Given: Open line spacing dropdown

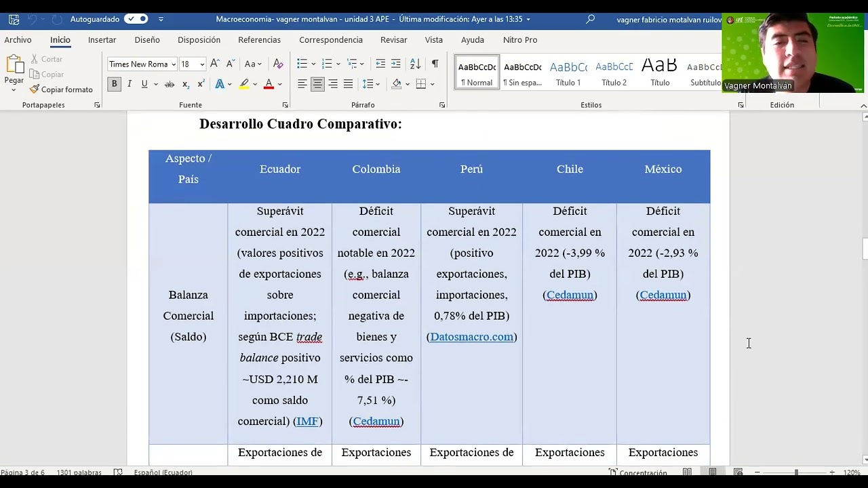Looking at the screenshot, I should [x=371, y=84].
